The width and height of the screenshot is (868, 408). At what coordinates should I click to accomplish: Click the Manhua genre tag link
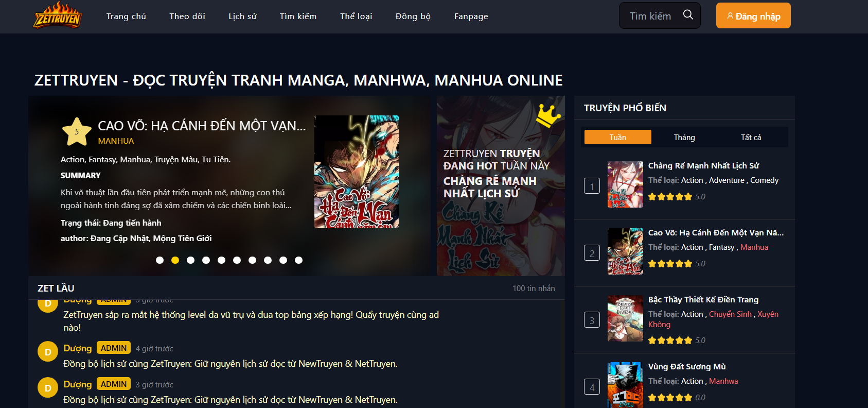point(754,247)
